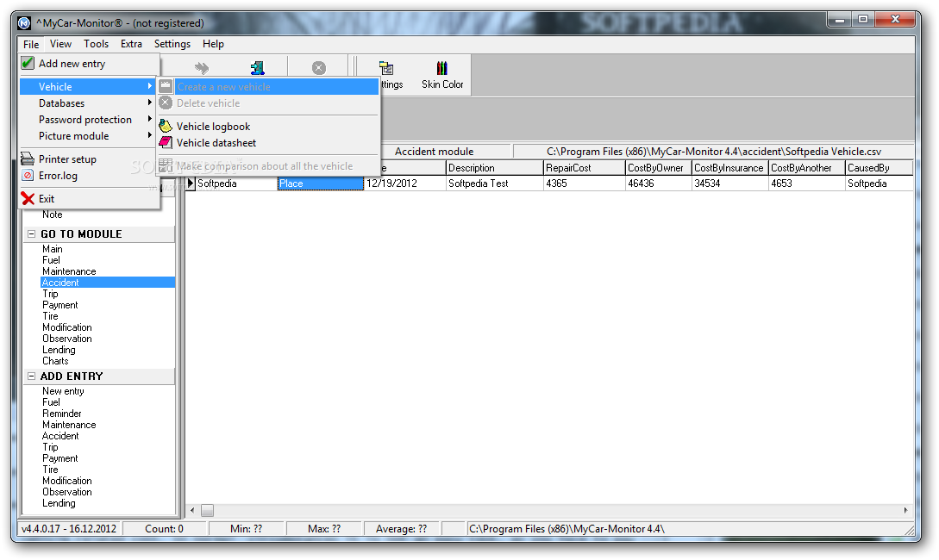Open Charts module in sidebar
The image size is (939, 560).
pyautogui.click(x=55, y=361)
